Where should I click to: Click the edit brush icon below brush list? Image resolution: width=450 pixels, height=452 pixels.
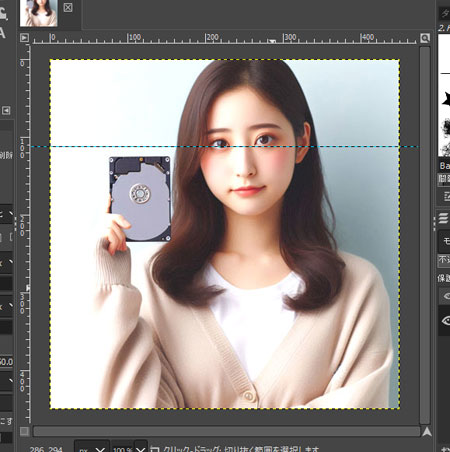tap(446, 197)
